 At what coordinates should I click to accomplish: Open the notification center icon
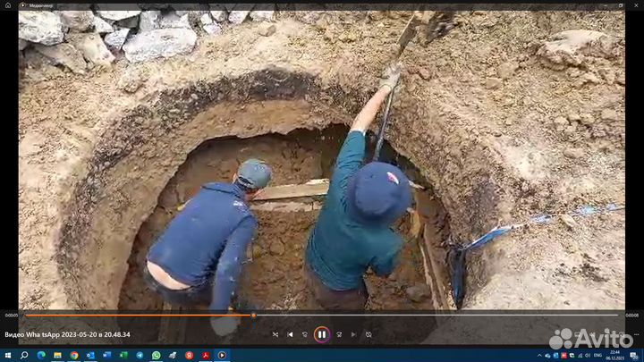[x=634, y=356]
